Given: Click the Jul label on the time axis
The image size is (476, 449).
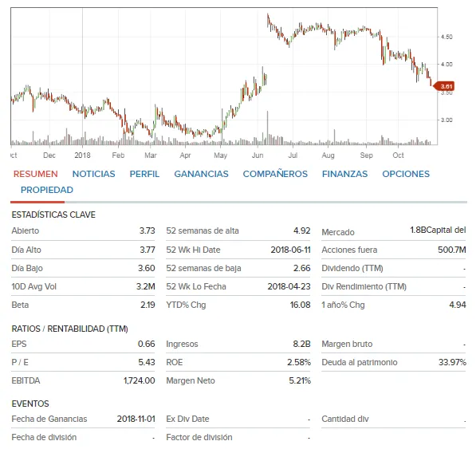Looking at the screenshot, I should [x=293, y=156].
